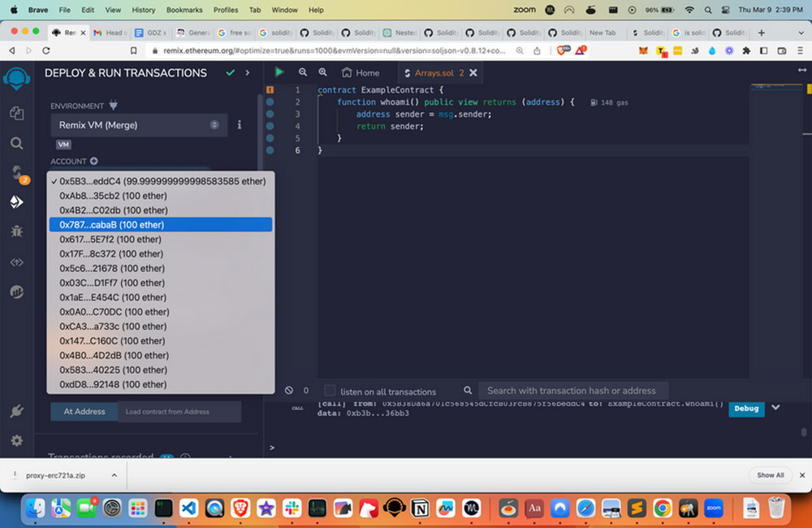Open the static analysis chart icon
Screen dimensions: 812x528
16,292
